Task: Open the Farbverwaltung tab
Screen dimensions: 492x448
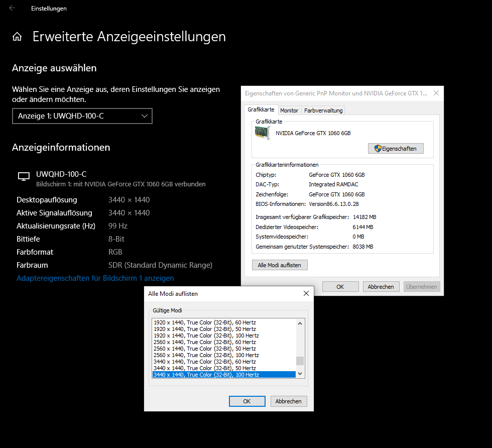Action: pyautogui.click(x=323, y=110)
